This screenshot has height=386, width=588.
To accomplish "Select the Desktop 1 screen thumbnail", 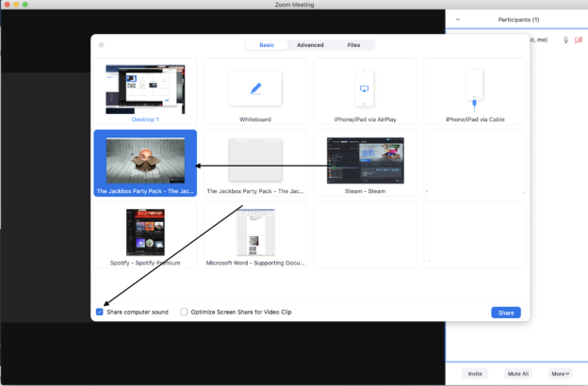I will point(145,89).
